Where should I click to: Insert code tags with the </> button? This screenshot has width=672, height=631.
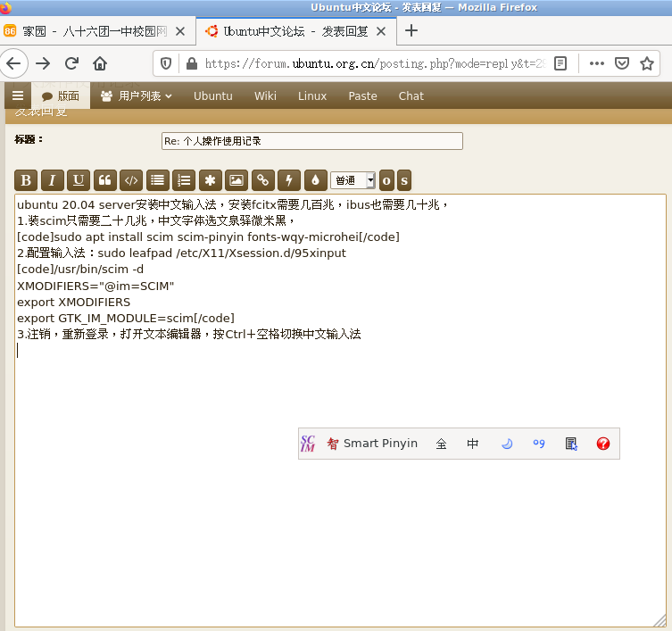(x=131, y=180)
